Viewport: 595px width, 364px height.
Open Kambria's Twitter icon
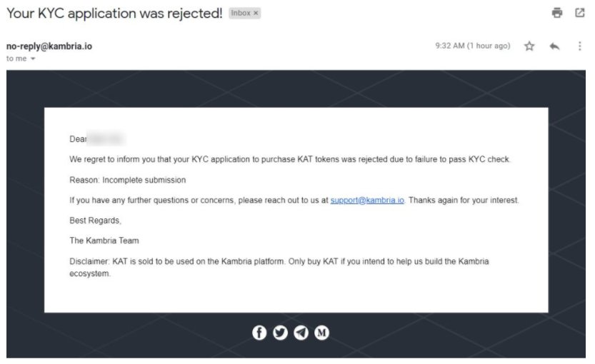(280, 333)
